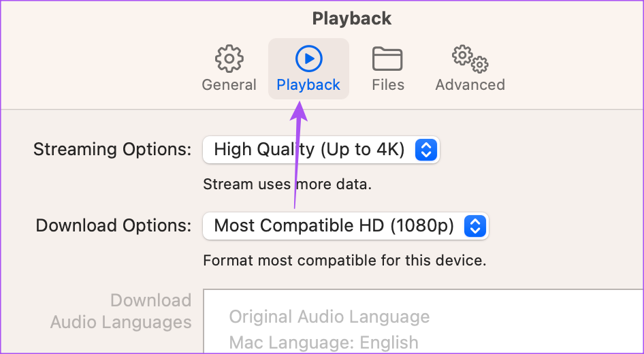Click 'Stream uses more data' description
644x354 pixels.
(287, 184)
